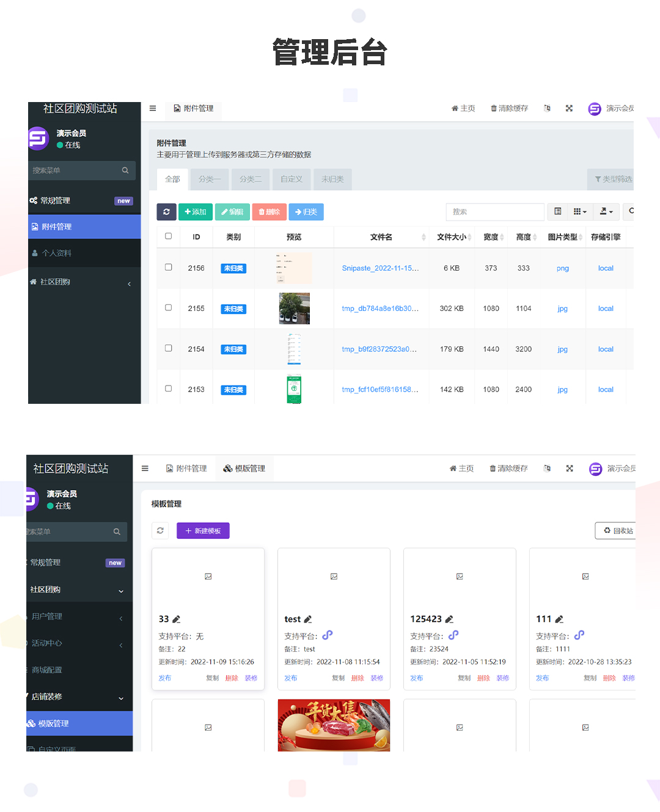Open the 年货大集 template thumbnail
Screen dimensions: 660x812
tap(334, 725)
